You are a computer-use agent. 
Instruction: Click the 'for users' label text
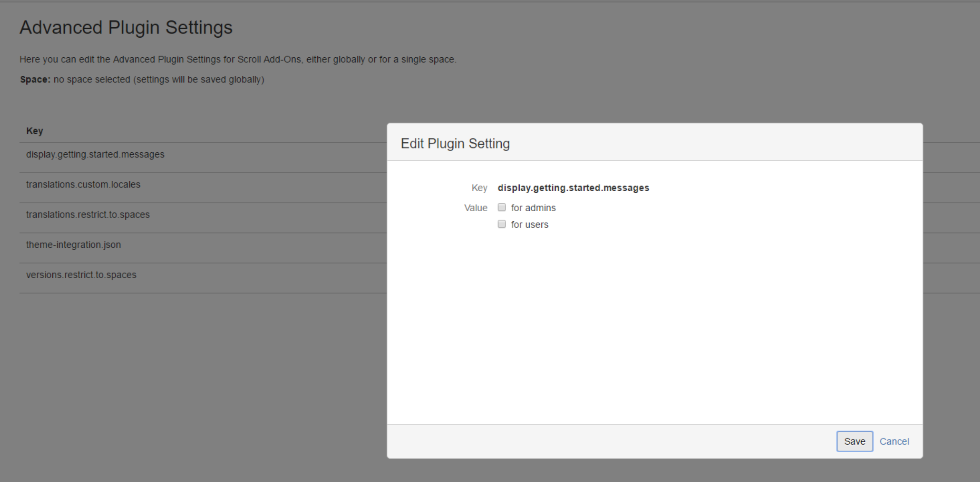pyautogui.click(x=529, y=225)
